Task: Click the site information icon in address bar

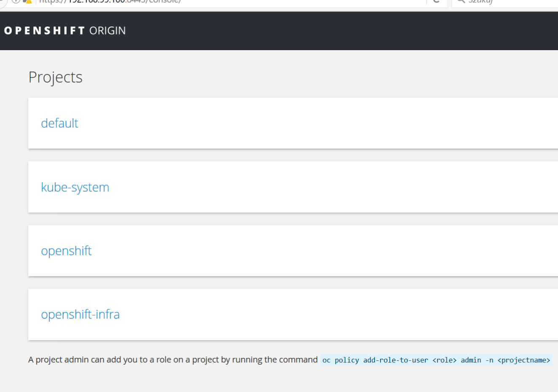Action: point(16,1)
